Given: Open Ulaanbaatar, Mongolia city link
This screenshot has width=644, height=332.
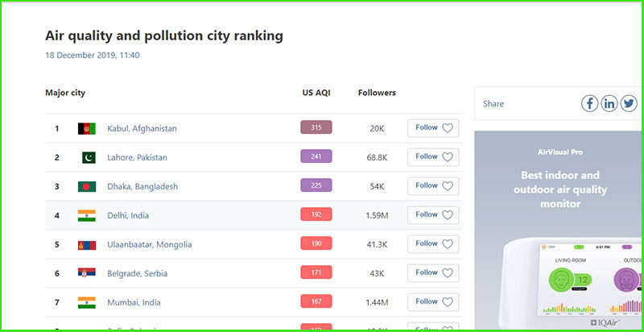Looking at the screenshot, I should [149, 244].
